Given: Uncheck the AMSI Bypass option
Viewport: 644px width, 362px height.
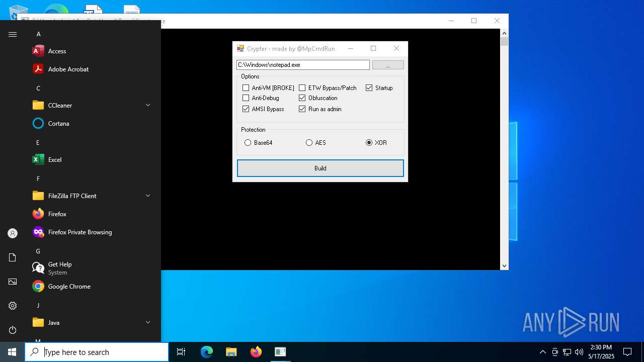Looking at the screenshot, I should click(246, 109).
